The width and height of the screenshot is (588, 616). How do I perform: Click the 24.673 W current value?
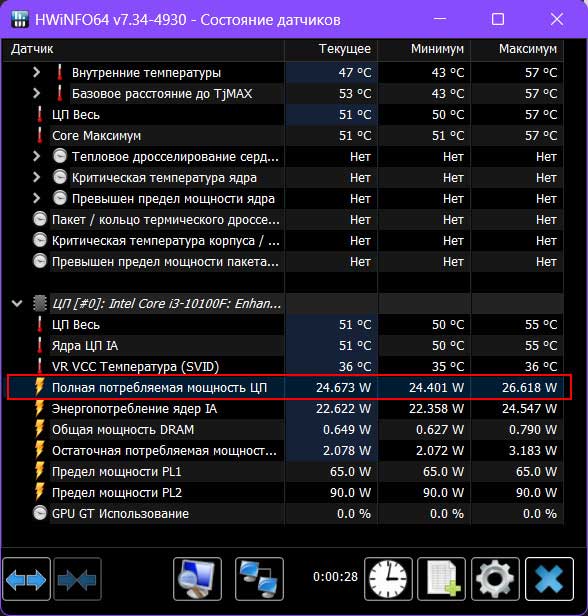(x=343, y=388)
